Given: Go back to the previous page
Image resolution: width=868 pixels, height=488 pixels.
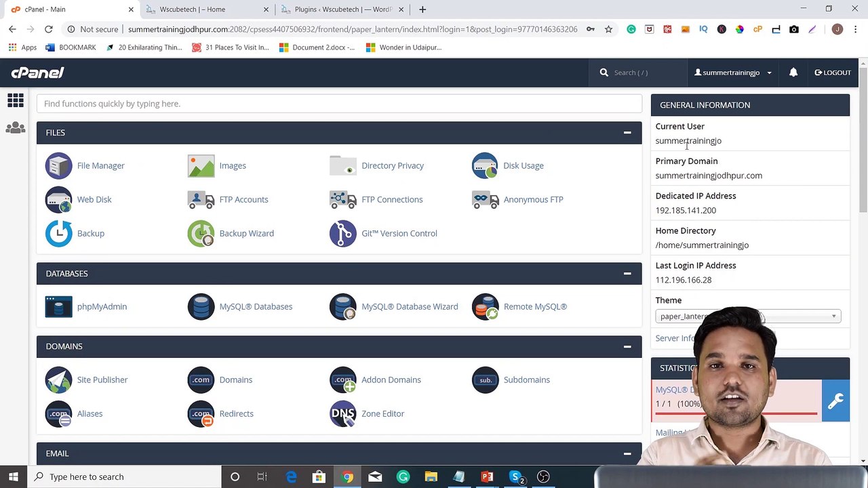Looking at the screenshot, I should pos(12,29).
